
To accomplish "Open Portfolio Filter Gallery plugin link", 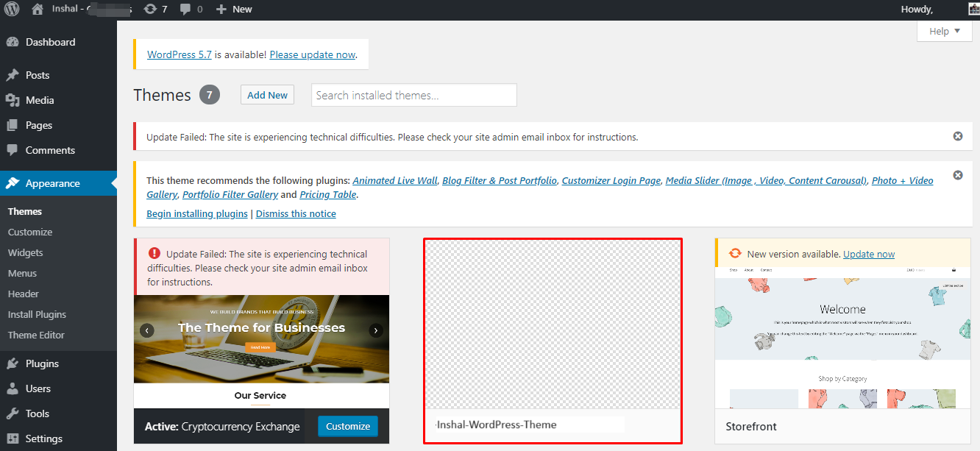I will [230, 195].
